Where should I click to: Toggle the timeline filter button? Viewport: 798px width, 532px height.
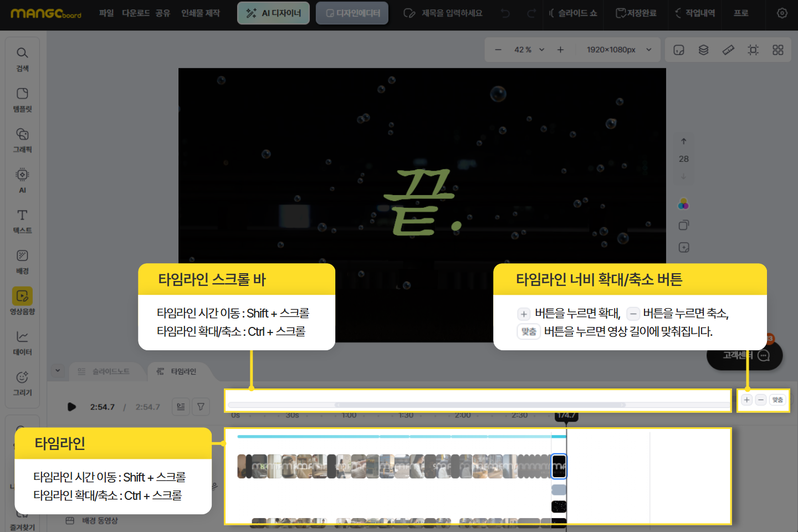pyautogui.click(x=201, y=407)
